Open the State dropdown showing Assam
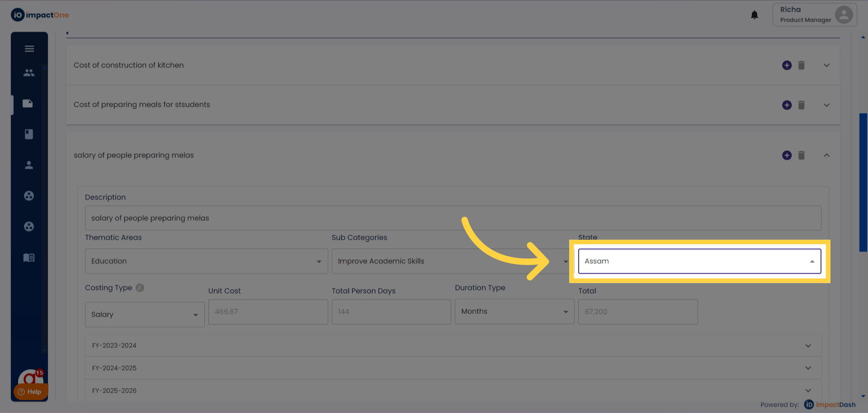 click(699, 261)
